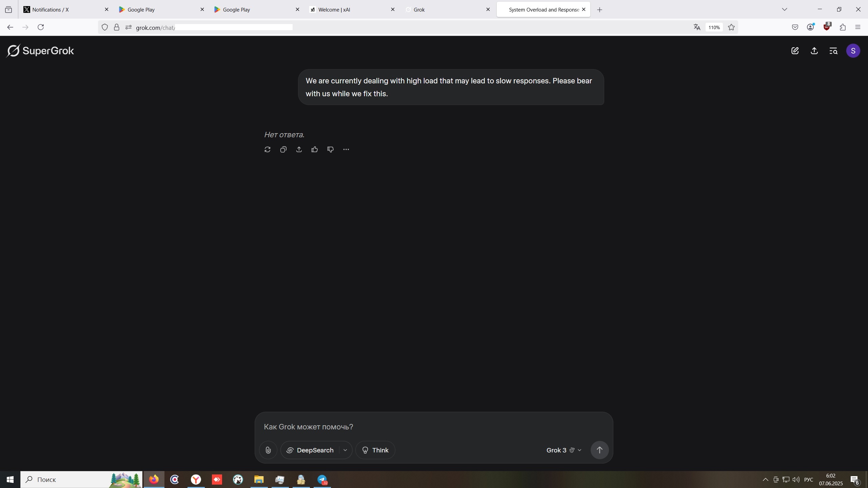868x488 pixels.
Task: Open chat history search icon
Action: [x=833, y=51]
